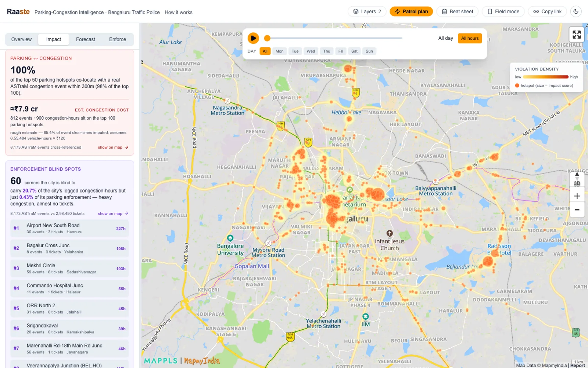This screenshot has height=368, width=588.
Task: Click Nagasandra Metro Station label
Action: point(227,110)
